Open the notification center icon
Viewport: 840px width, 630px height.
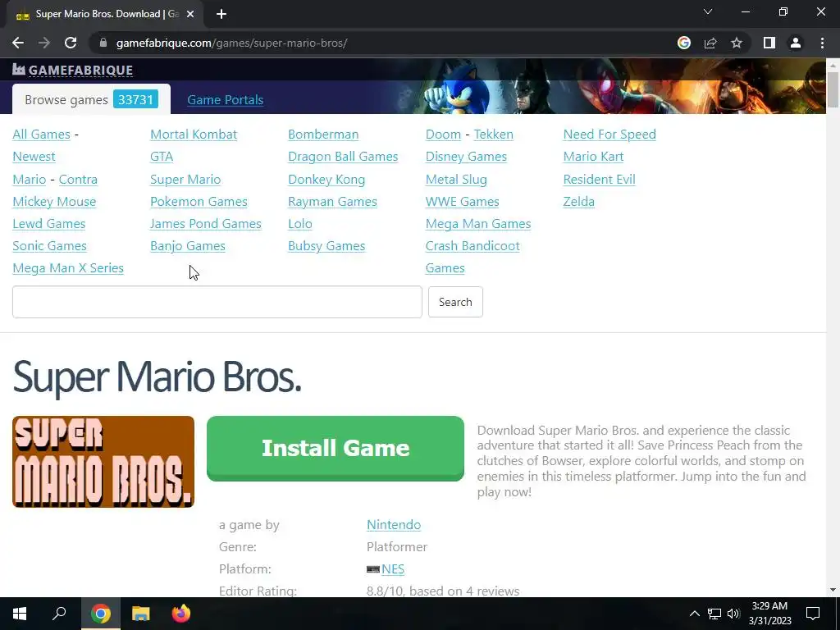(x=813, y=614)
